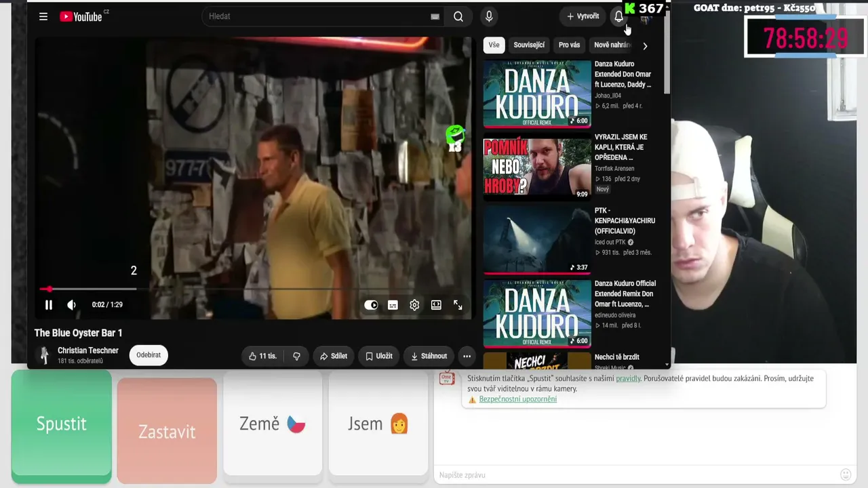Select the Vše filter chip
Screen dimensions: 868x488
pos(494,45)
